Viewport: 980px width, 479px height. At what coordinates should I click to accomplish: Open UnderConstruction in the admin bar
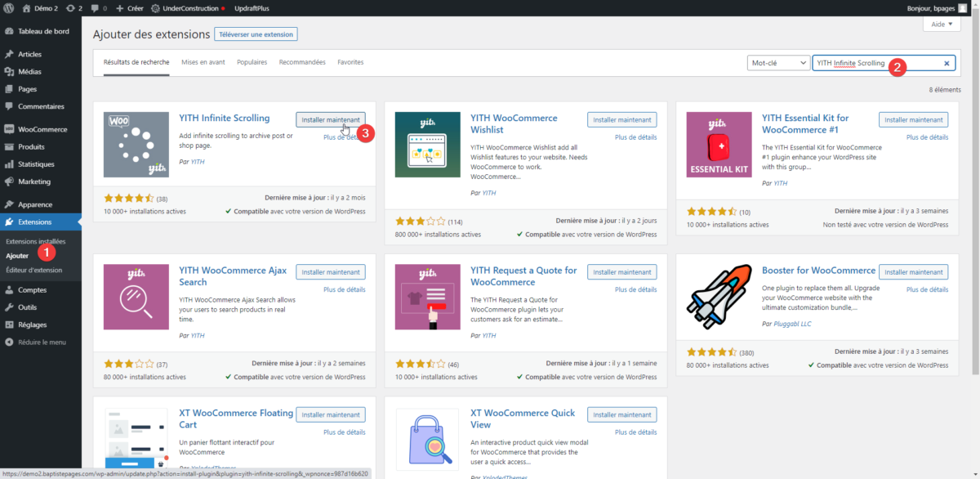[188, 8]
